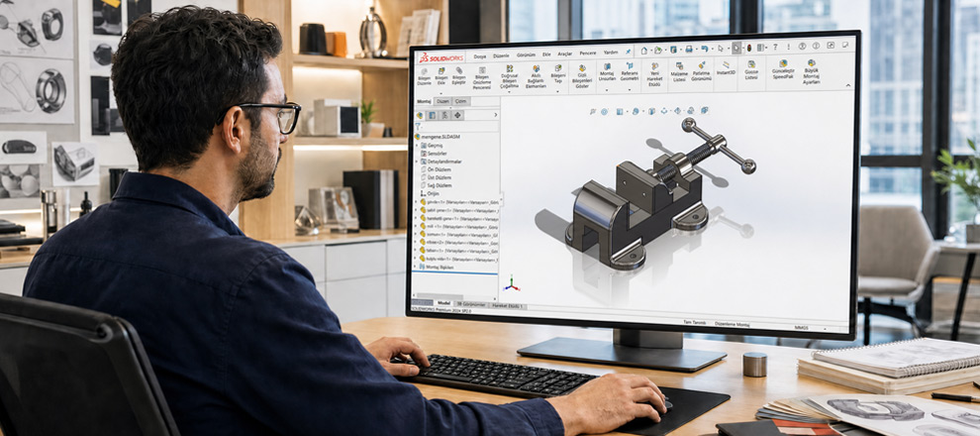Open the Hareket Etüdü 1 tab
The image size is (980, 436).
[x=507, y=306]
